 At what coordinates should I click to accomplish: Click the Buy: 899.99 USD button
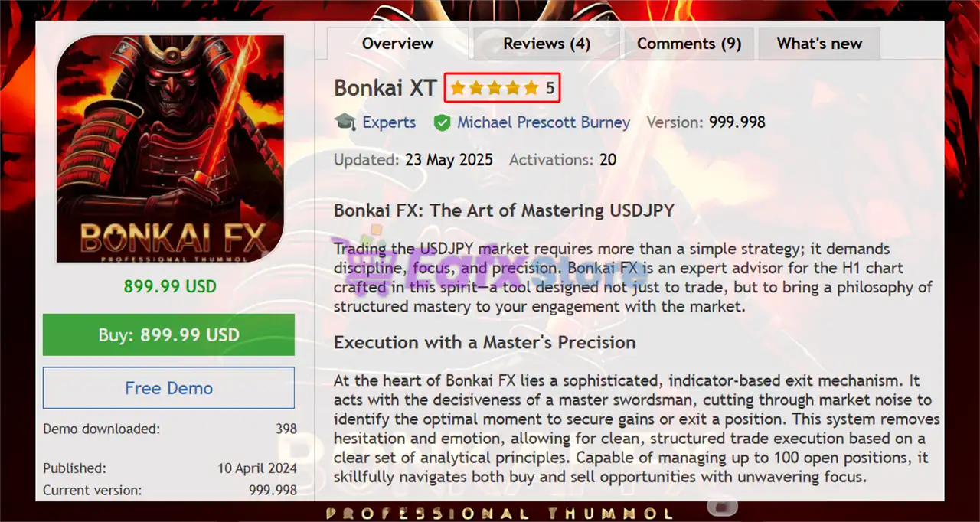(x=168, y=334)
